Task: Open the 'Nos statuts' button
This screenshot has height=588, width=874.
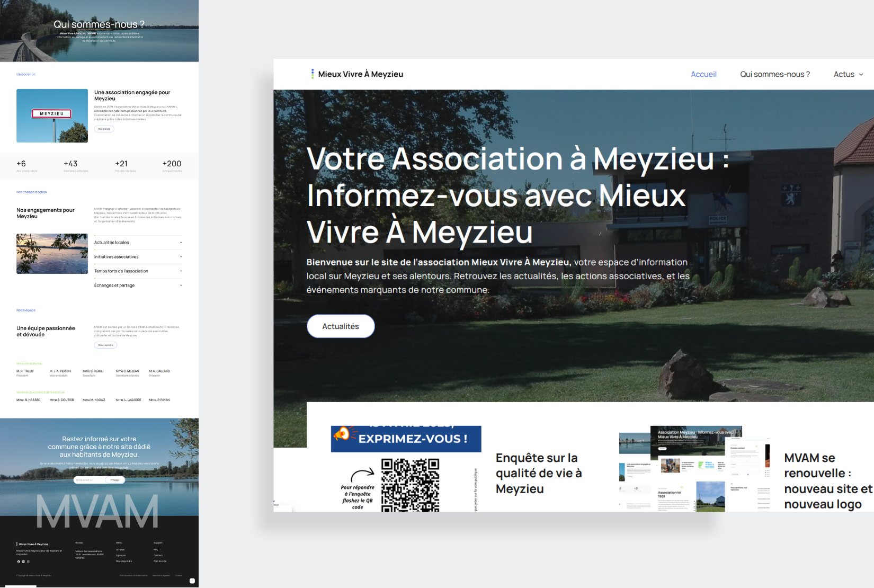Action: pos(104,129)
